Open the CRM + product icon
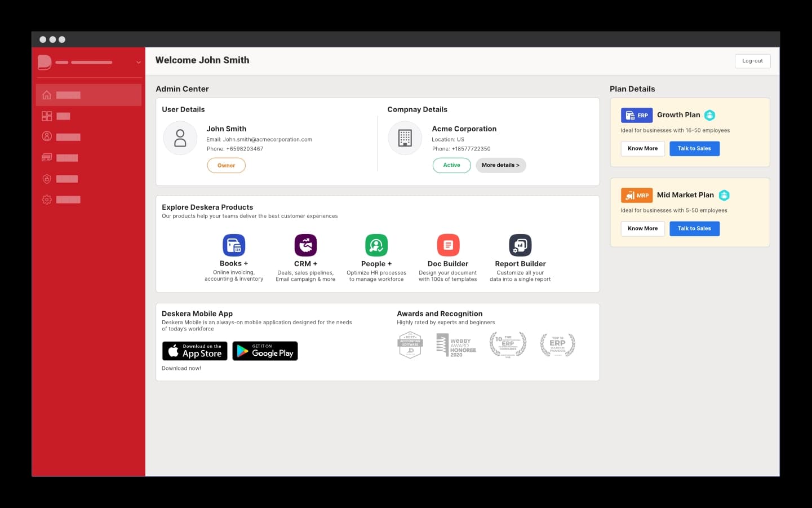Viewport: 812px width, 508px height. tap(305, 245)
